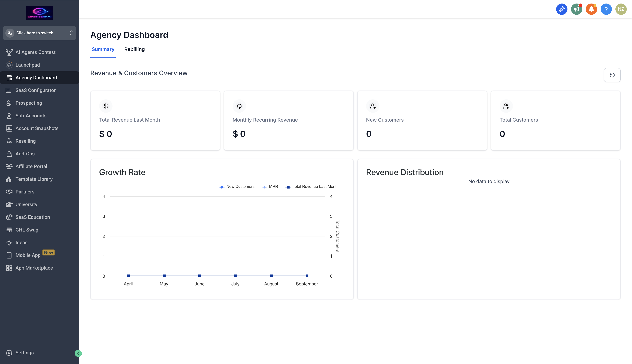Image resolution: width=632 pixels, height=364 pixels.
Task: Toggle Total Revenue Last Month legend series
Action: 312,187
